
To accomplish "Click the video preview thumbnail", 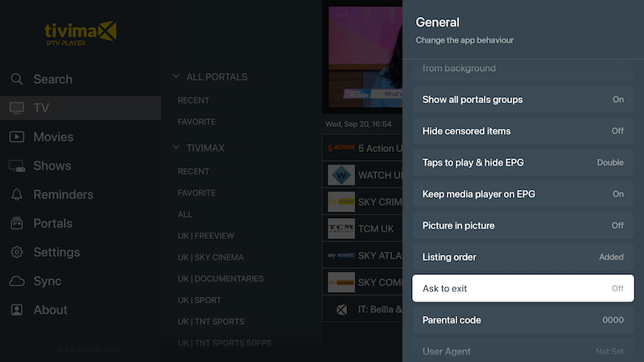I will point(362,56).
